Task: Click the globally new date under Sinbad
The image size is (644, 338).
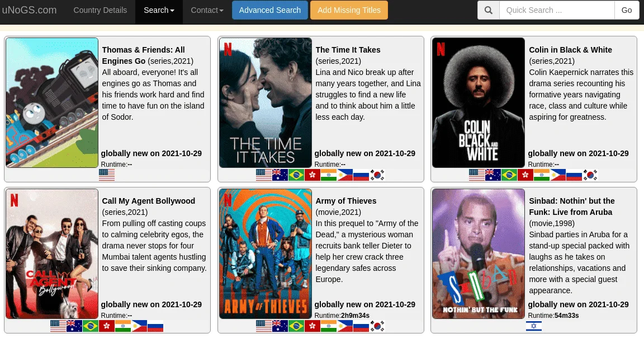Action: tap(578, 304)
